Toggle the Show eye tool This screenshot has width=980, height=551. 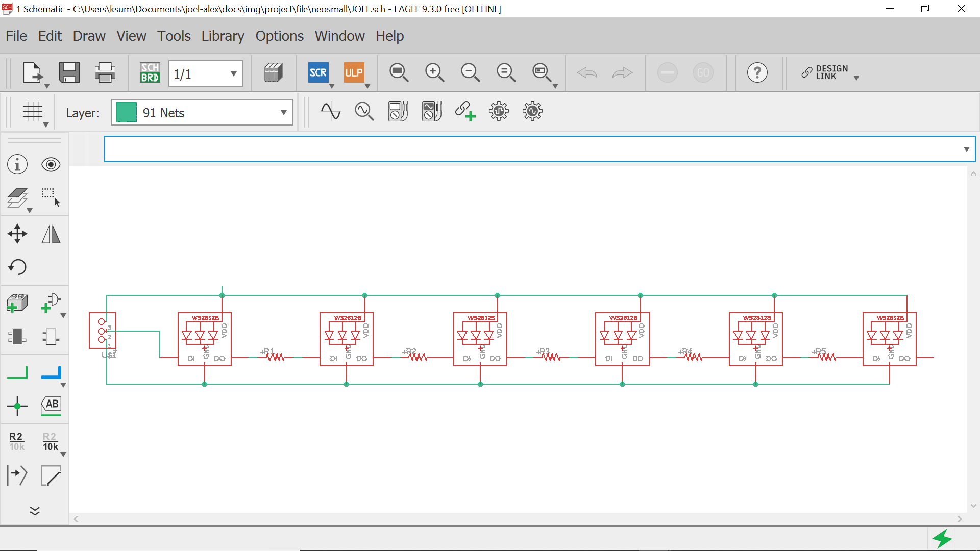51,165
